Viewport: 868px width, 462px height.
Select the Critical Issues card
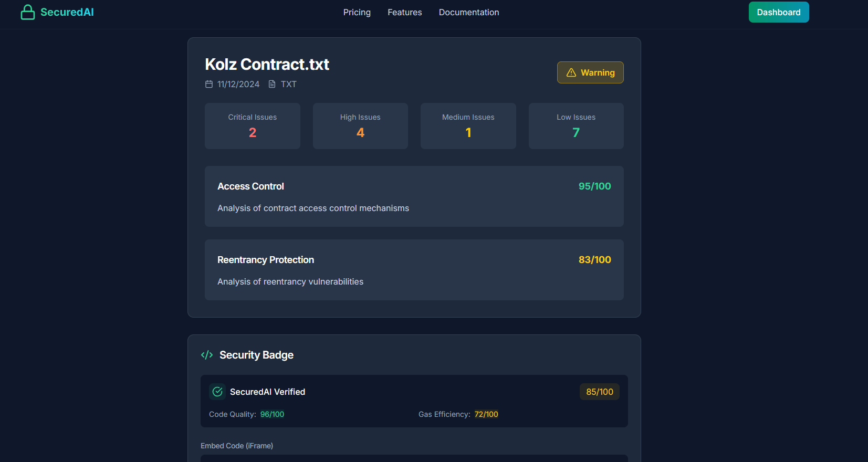tap(253, 126)
